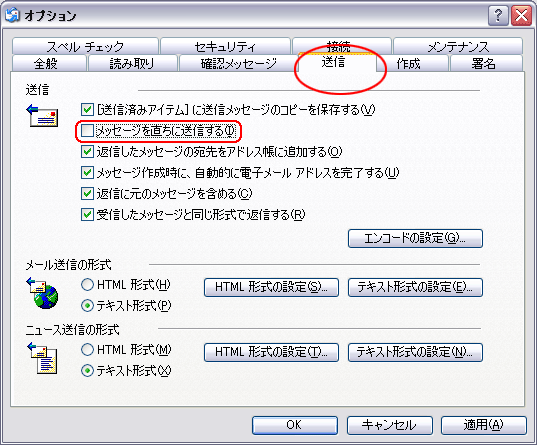Uncheck 受信したメッセージと同じ形式で返信する option
This screenshot has height=445, width=537.
(87, 215)
